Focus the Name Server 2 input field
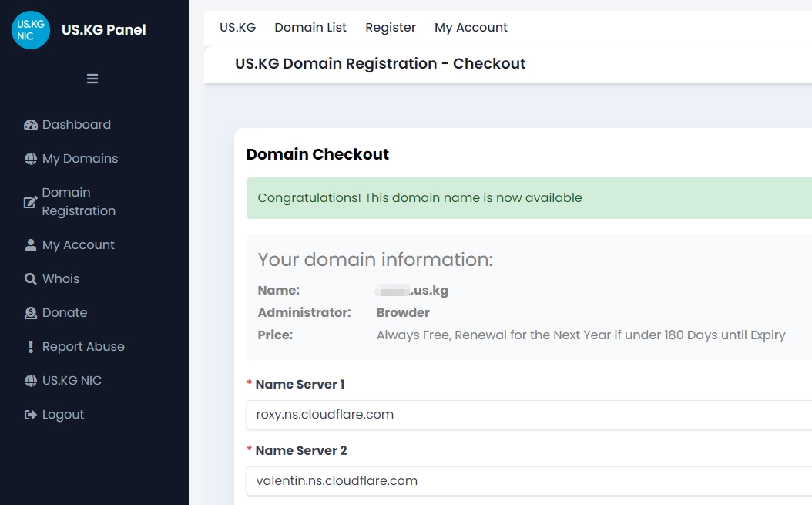 (x=528, y=481)
